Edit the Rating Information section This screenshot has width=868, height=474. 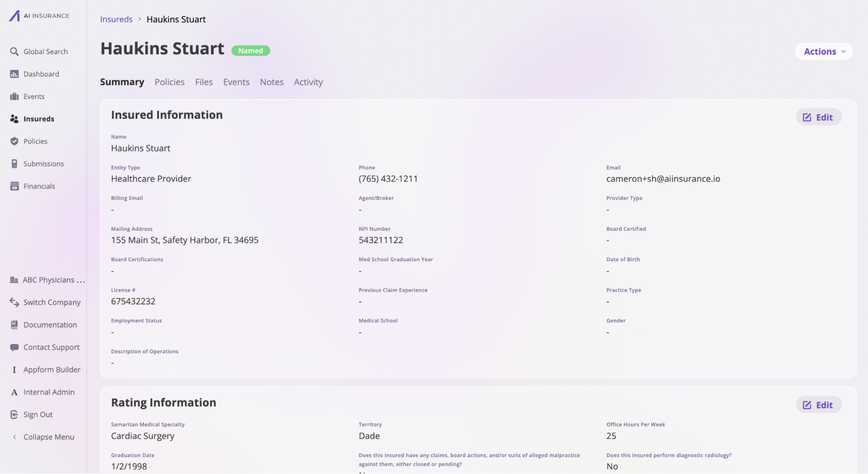point(818,405)
